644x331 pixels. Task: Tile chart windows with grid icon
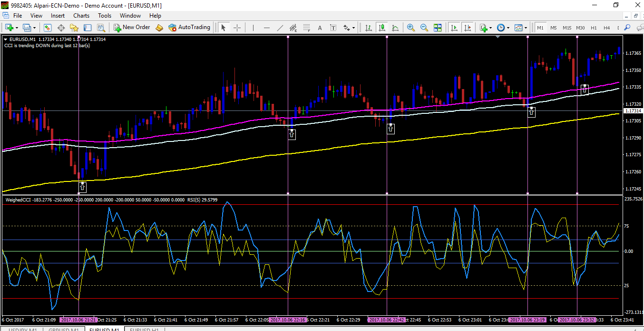point(438,28)
